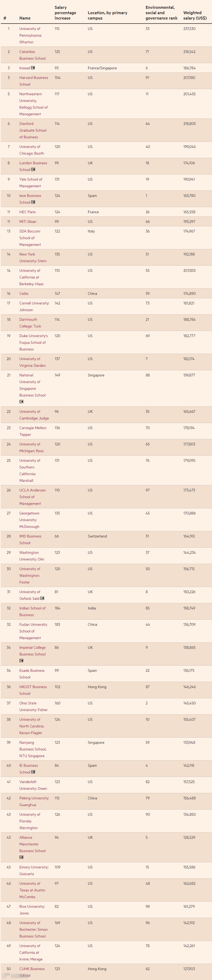Open the HEC Paris school link

27,212
